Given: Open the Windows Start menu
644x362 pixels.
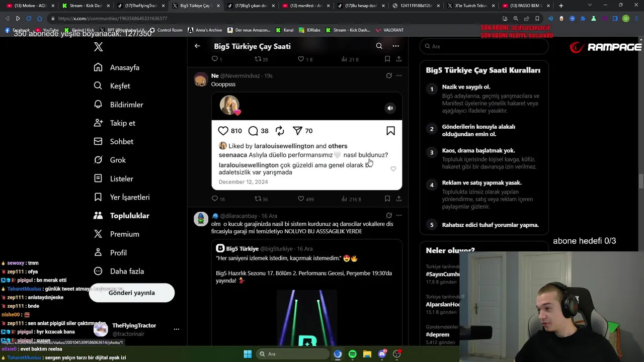Looking at the screenshot, I should point(248,354).
